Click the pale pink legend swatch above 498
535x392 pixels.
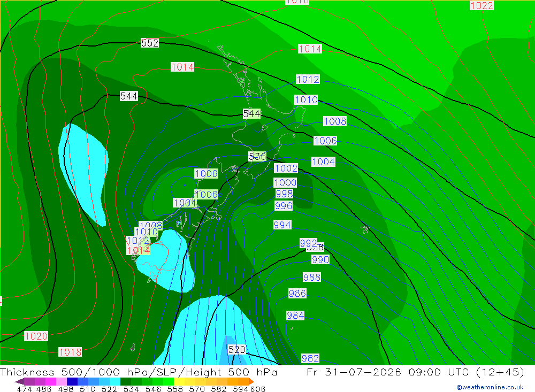62,381
